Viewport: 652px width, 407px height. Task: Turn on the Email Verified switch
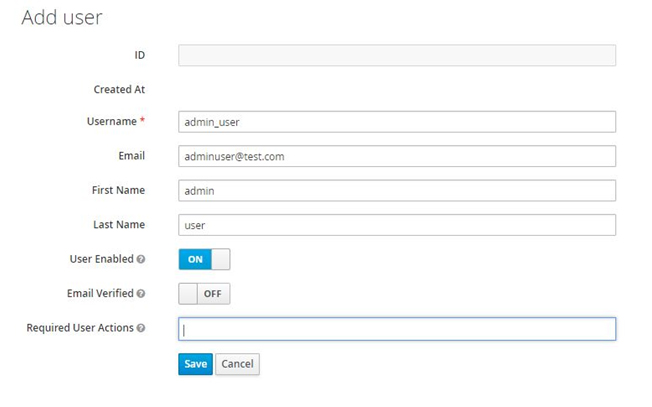click(x=204, y=294)
